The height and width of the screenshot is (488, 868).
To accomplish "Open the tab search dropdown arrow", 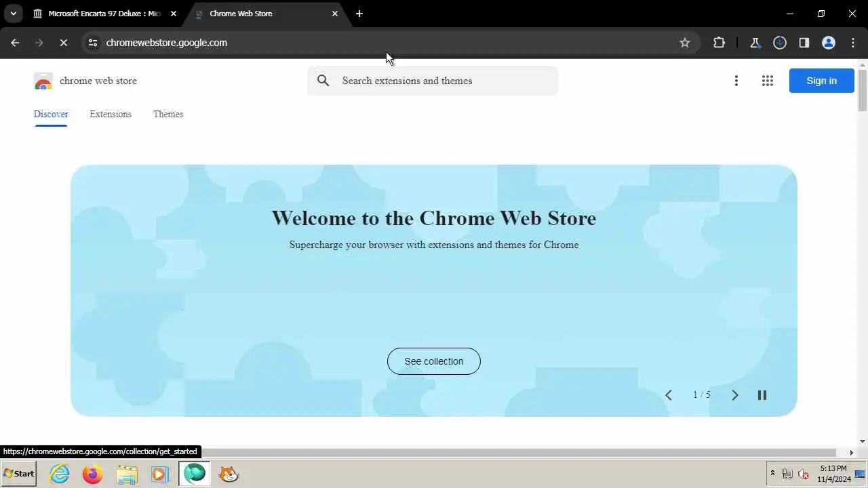I will (x=13, y=14).
